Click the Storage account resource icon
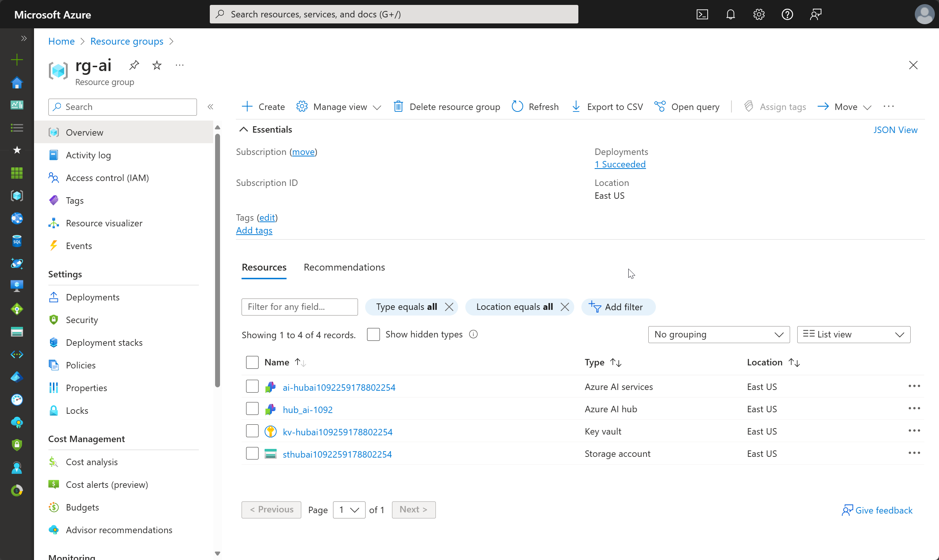This screenshot has width=939, height=560. tap(270, 453)
